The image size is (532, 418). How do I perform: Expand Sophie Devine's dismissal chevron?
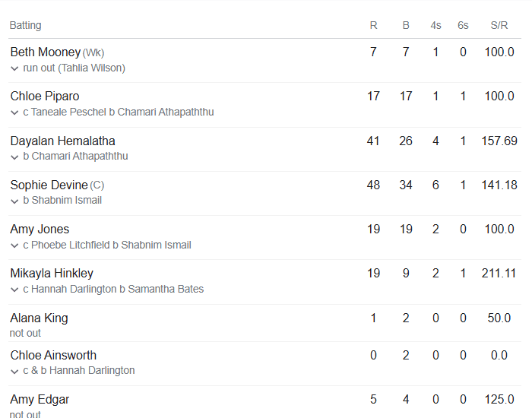14,201
